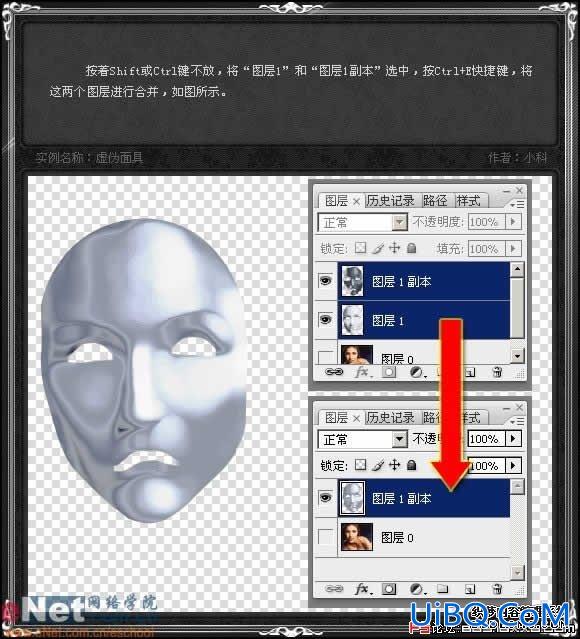Lock image pixels brush icon in upper panel

[378, 248]
